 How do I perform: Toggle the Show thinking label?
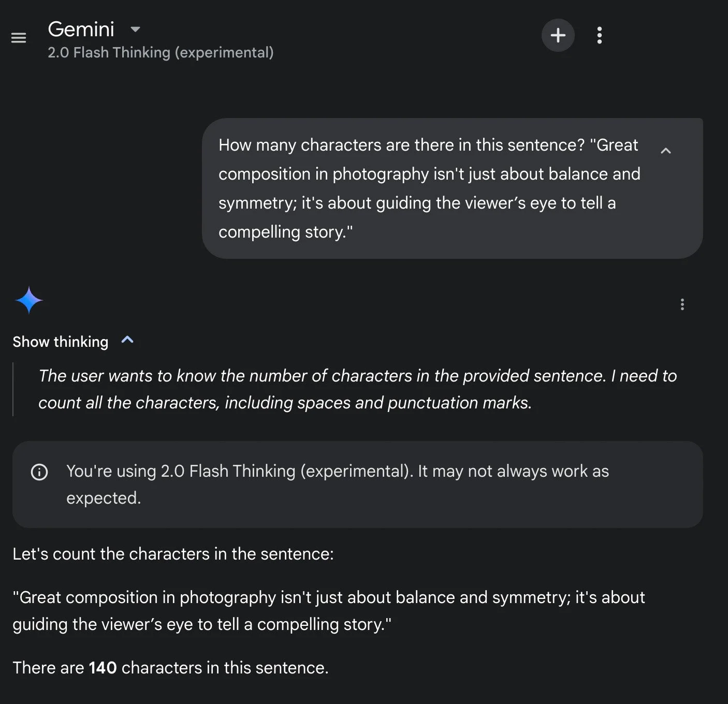click(x=61, y=342)
